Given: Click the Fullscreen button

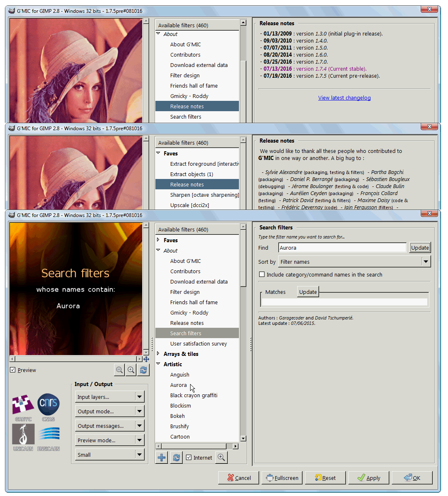Looking at the screenshot, I should point(282,478).
